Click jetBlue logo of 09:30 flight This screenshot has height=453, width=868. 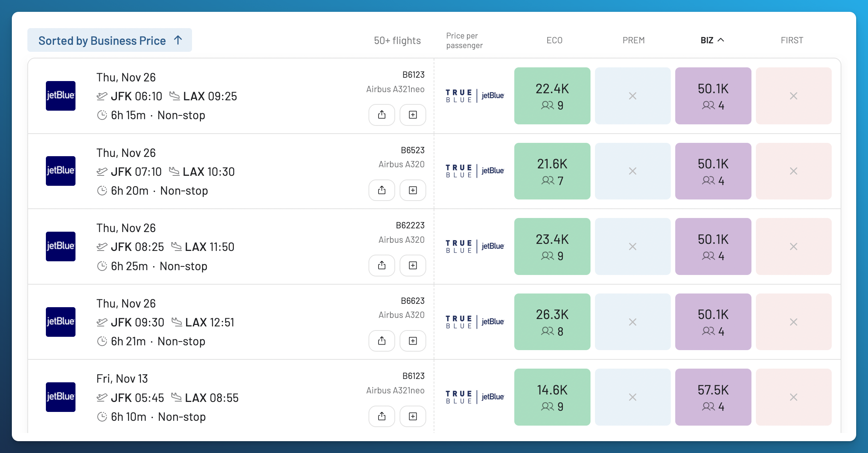[61, 322]
